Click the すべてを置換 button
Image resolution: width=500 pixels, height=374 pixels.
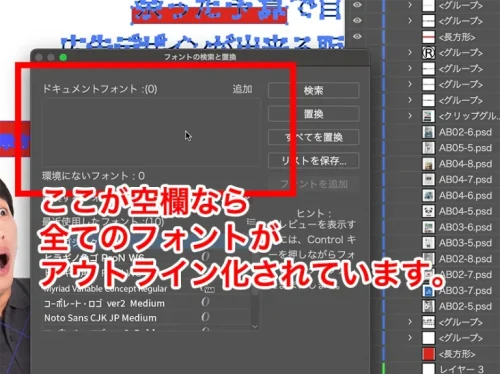point(313,137)
